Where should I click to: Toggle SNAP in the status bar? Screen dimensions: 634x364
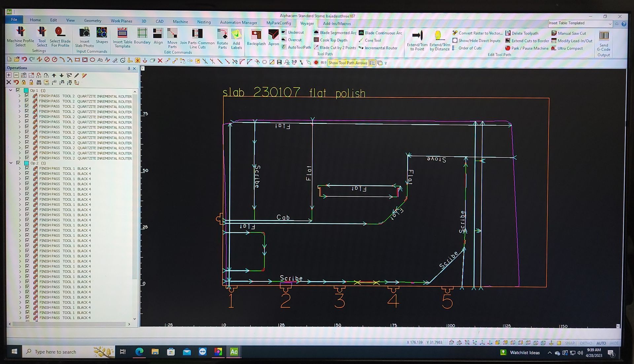click(570, 343)
